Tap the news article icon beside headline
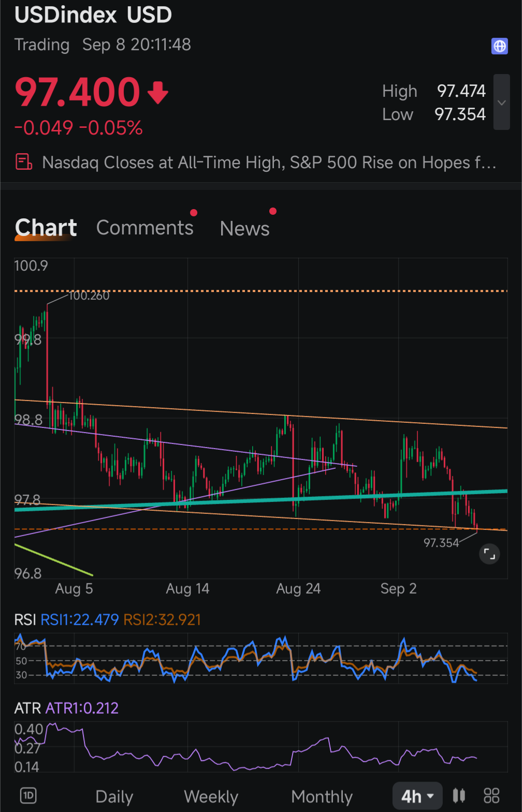Viewport: 522px width, 812px height. 24,162
